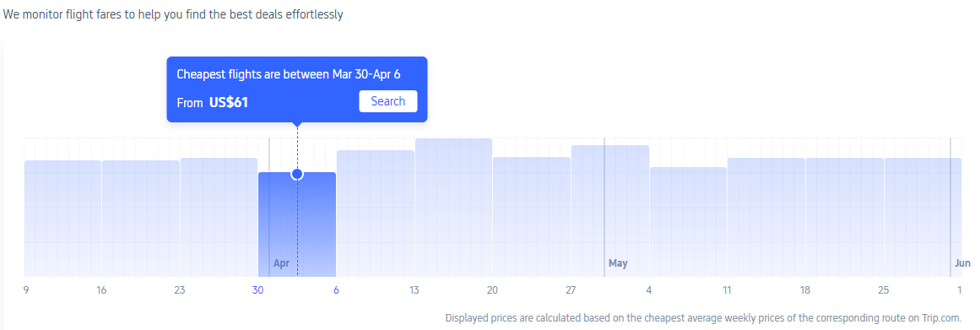Click the Search button in the tooltip
This screenshot has width=980, height=330.
point(388,101)
